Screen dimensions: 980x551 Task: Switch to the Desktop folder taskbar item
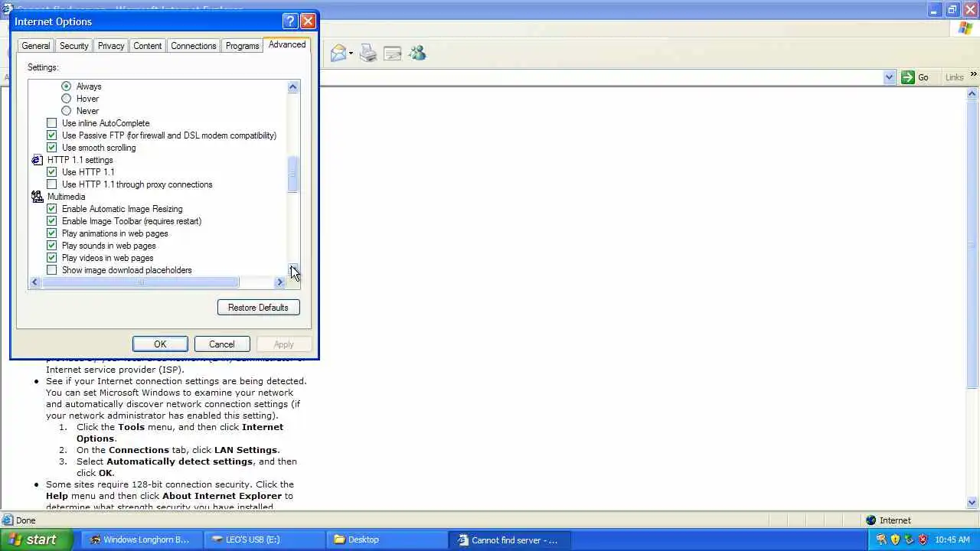coord(387,540)
